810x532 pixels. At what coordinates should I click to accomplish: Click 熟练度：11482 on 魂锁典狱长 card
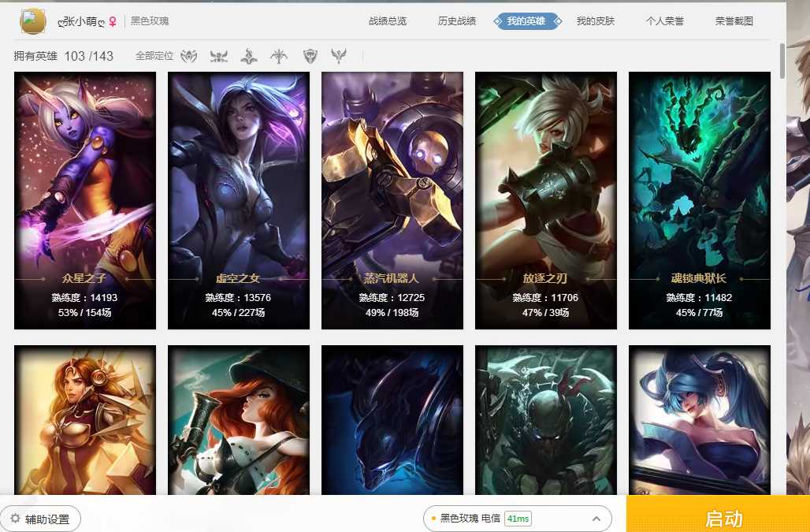pyautogui.click(x=699, y=297)
